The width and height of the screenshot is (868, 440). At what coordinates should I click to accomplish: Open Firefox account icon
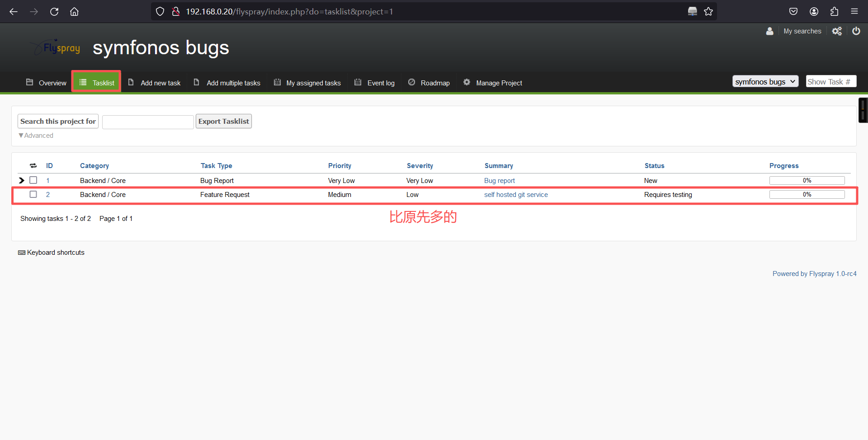(814, 11)
